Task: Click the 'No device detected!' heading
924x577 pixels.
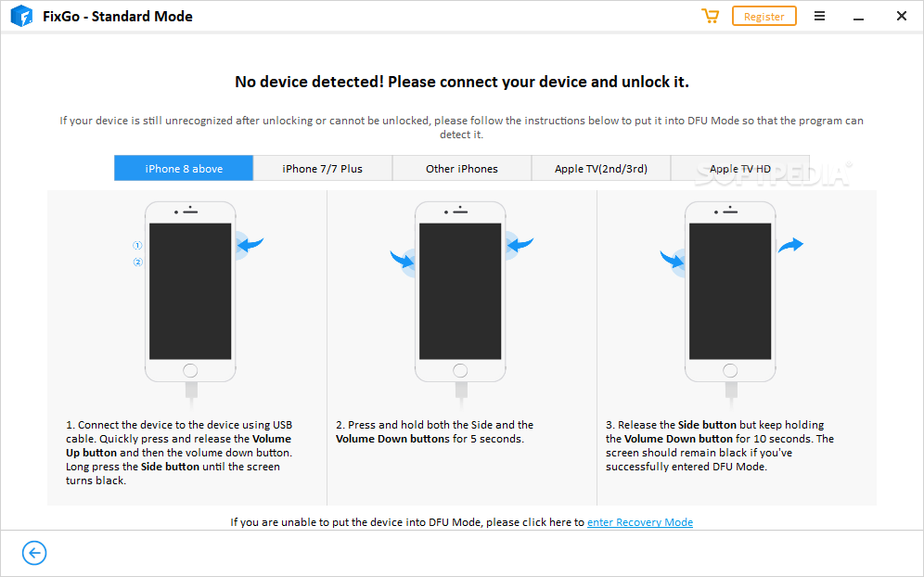Action: point(462,82)
